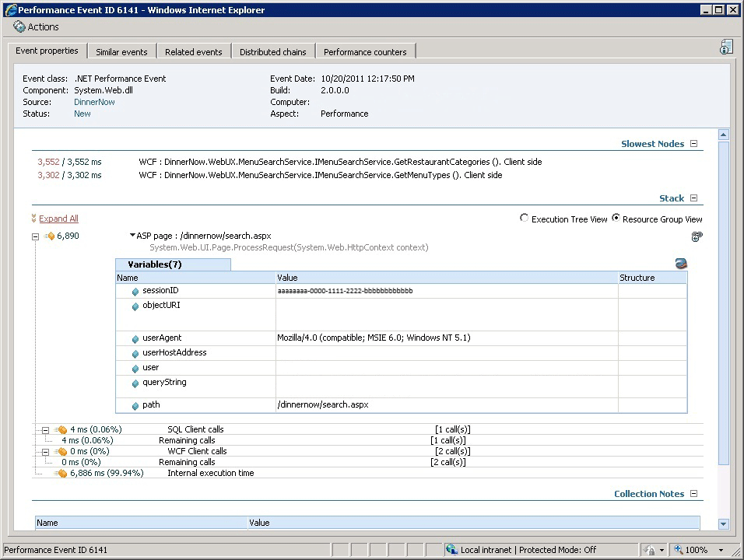
Task: Switch to the Performance counters tab
Action: (x=365, y=51)
